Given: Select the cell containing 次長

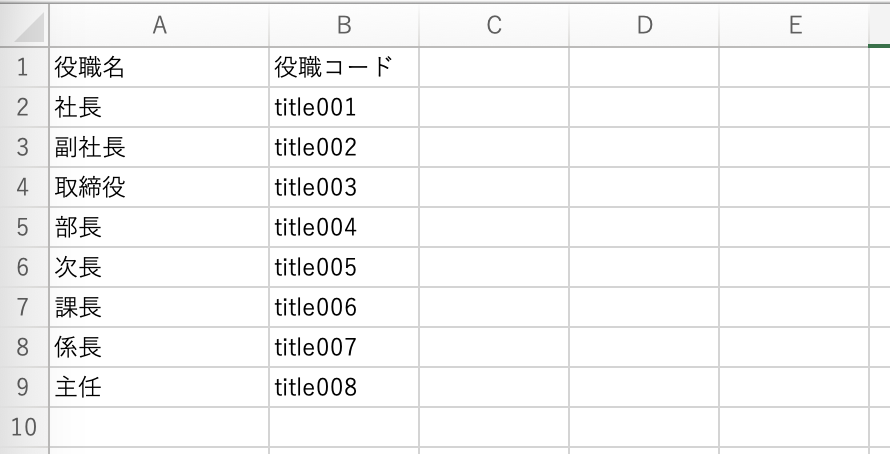Looking at the screenshot, I should [159, 267].
